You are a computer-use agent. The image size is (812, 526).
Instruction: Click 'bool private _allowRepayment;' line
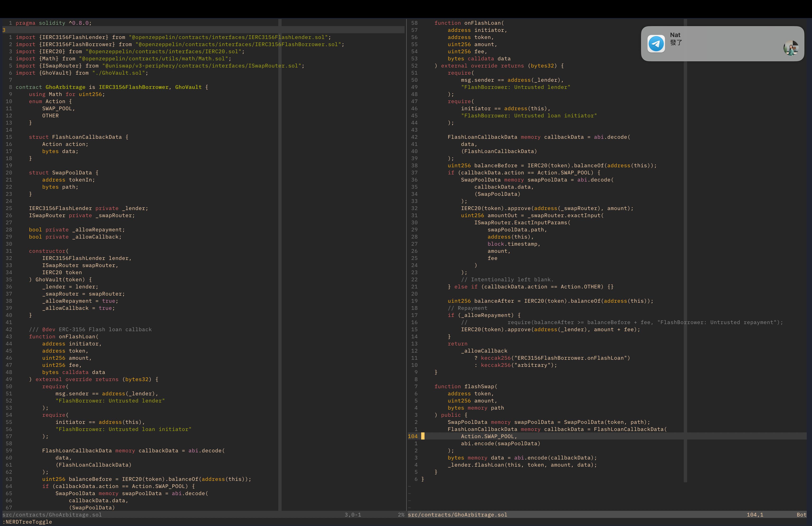click(x=77, y=230)
